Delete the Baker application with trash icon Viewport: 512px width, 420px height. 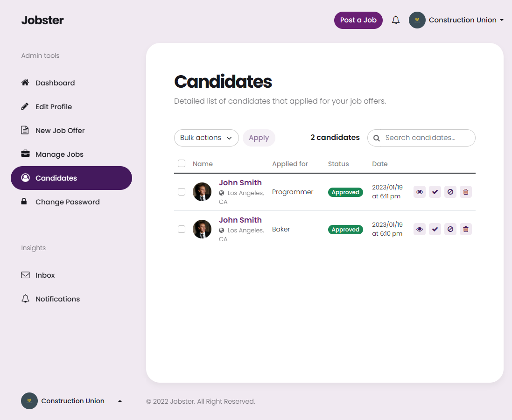(465, 229)
